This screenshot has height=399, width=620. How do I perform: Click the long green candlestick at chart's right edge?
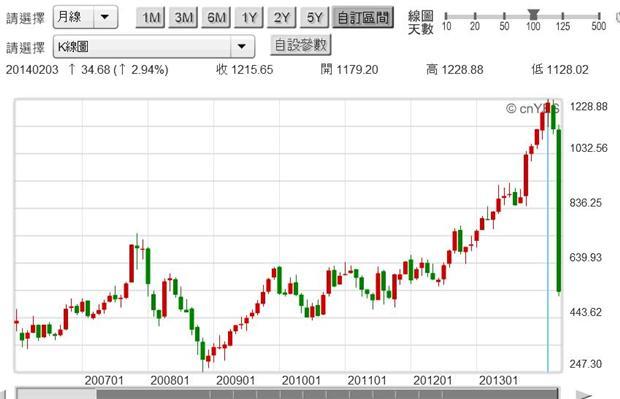[x=559, y=210]
